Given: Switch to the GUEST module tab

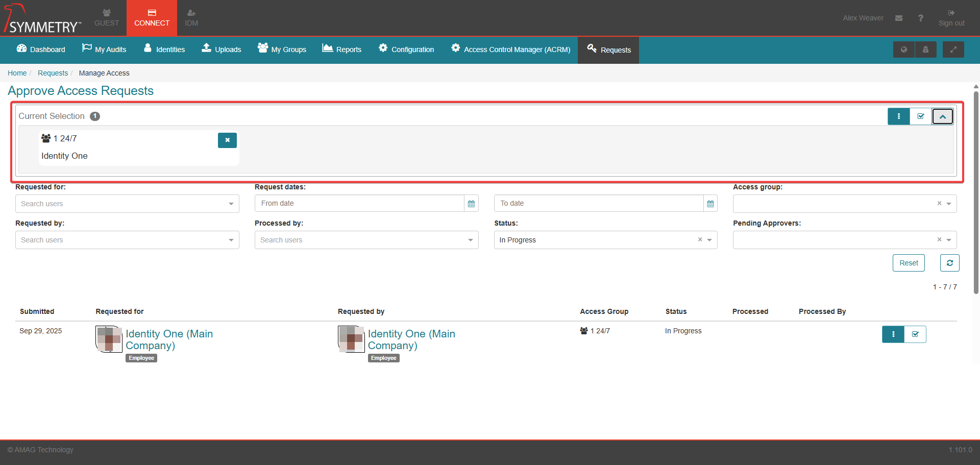Looking at the screenshot, I should [x=107, y=18].
